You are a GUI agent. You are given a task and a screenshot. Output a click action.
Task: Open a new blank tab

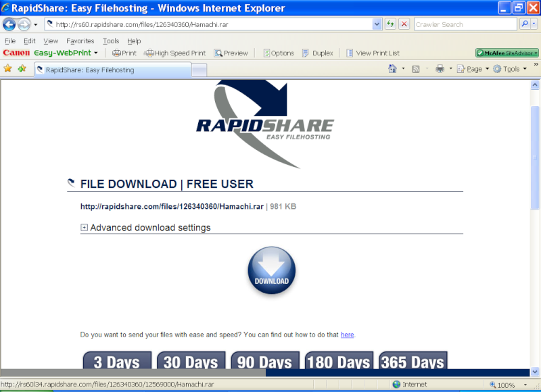(199, 70)
